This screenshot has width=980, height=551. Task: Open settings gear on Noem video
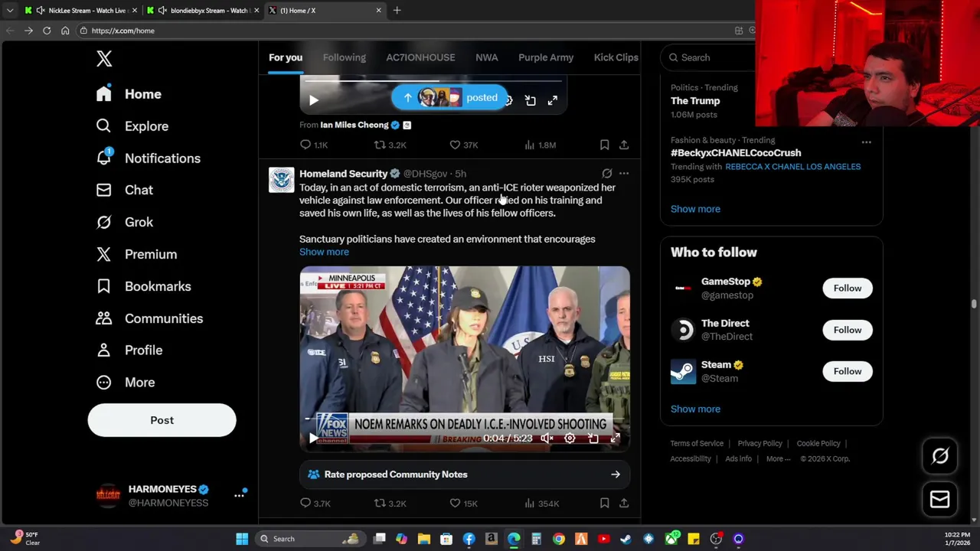[x=570, y=439]
